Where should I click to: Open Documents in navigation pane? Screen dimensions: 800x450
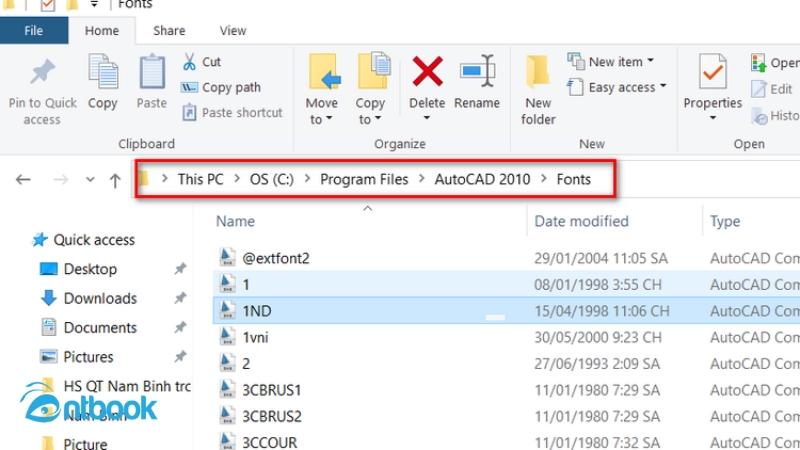(89, 328)
